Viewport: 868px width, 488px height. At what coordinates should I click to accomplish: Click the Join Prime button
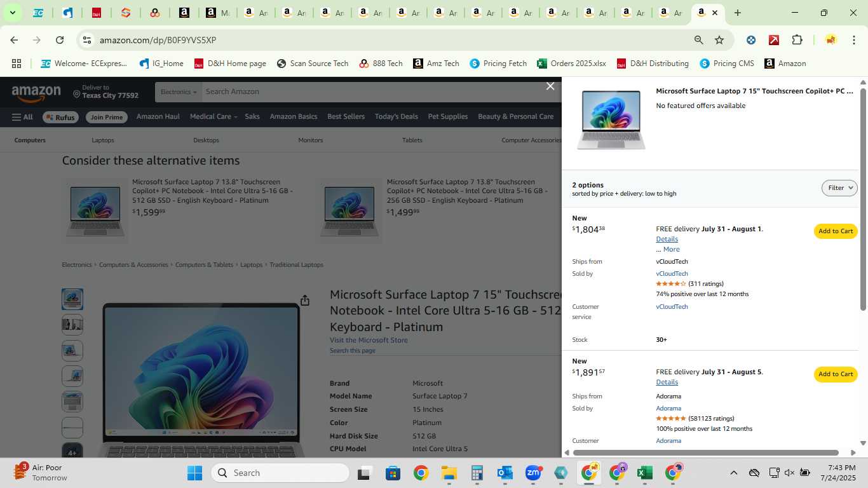click(106, 118)
